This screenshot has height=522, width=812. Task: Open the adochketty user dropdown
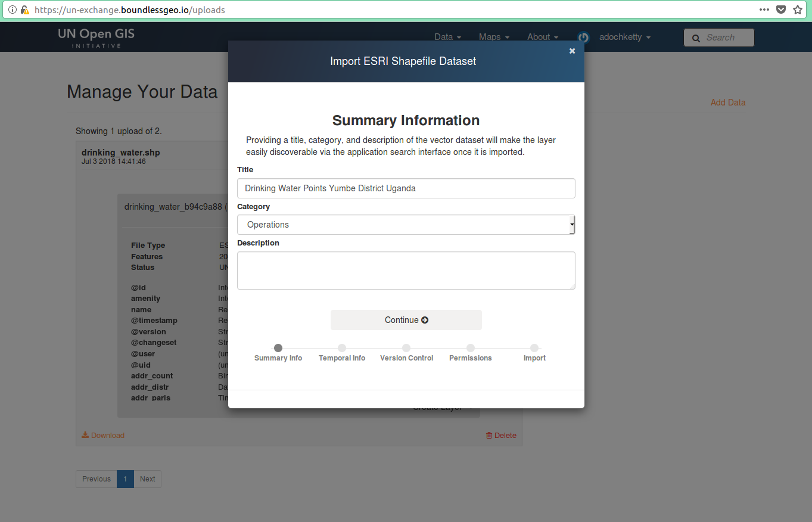[624, 37]
